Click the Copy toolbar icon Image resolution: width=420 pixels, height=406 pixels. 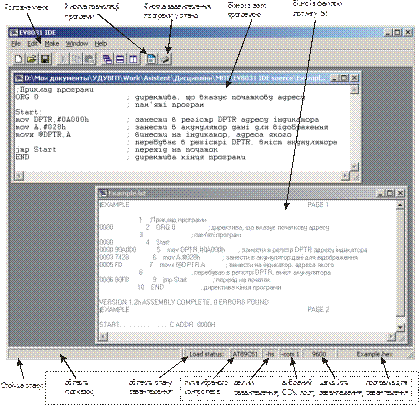76,59
